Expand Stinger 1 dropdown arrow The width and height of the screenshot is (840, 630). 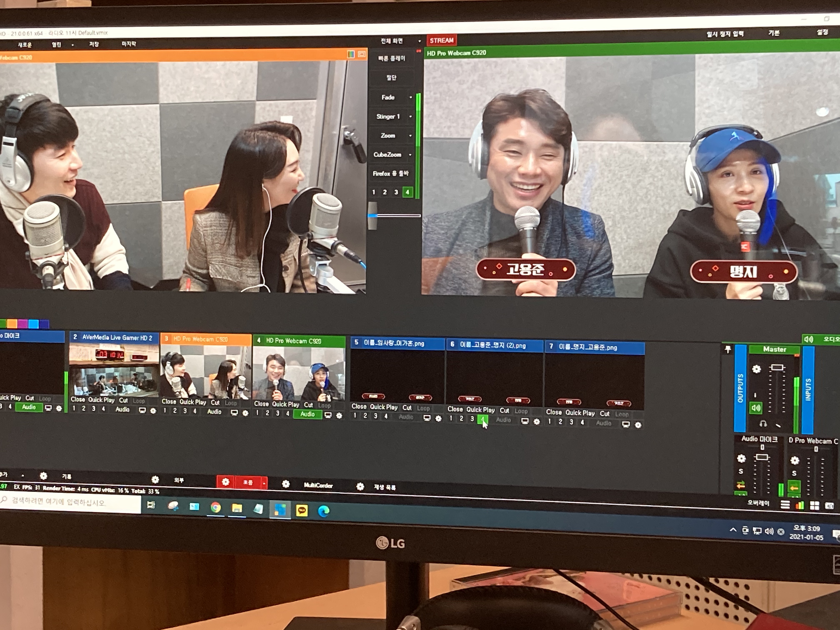[410, 116]
